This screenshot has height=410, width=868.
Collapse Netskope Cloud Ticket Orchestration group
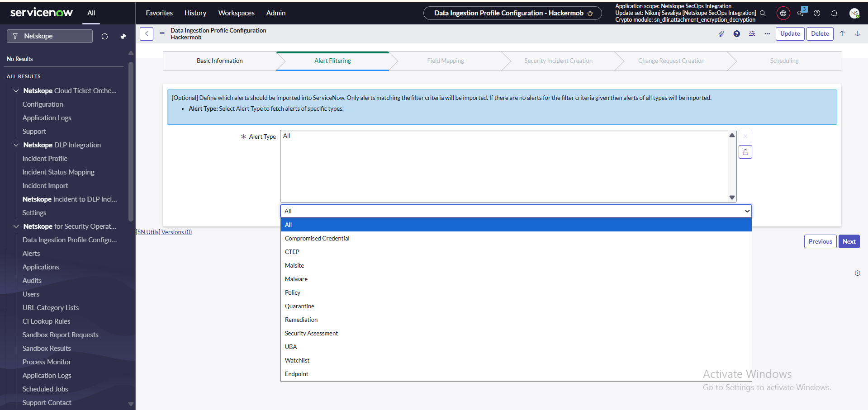pyautogui.click(x=16, y=91)
